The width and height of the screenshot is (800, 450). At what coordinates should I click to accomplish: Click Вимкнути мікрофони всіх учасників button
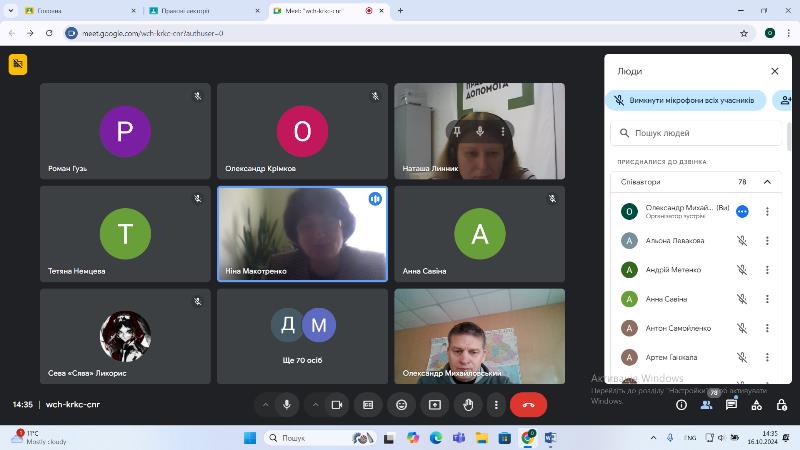[686, 100]
